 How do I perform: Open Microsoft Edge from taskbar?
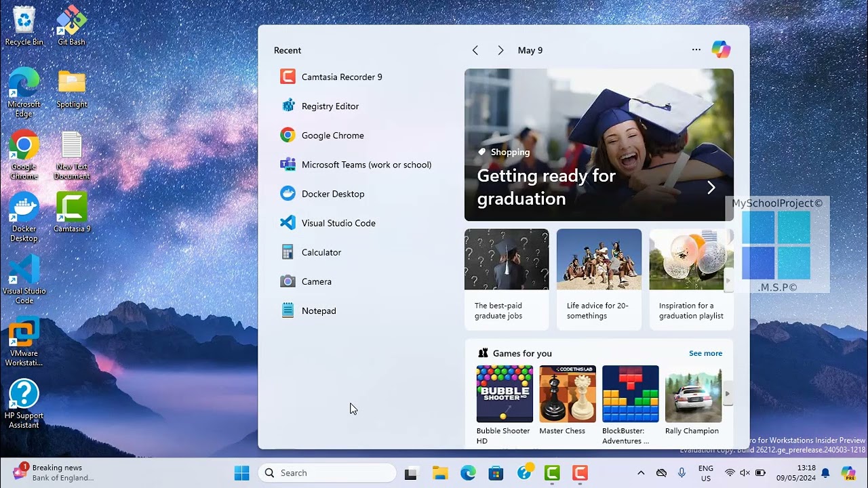[468, 473]
